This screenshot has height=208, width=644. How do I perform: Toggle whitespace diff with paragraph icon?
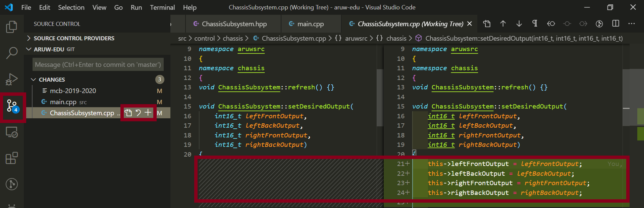click(x=535, y=24)
